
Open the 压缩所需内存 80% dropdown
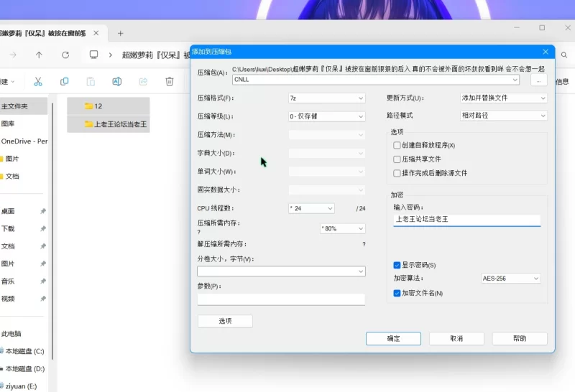(343, 228)
